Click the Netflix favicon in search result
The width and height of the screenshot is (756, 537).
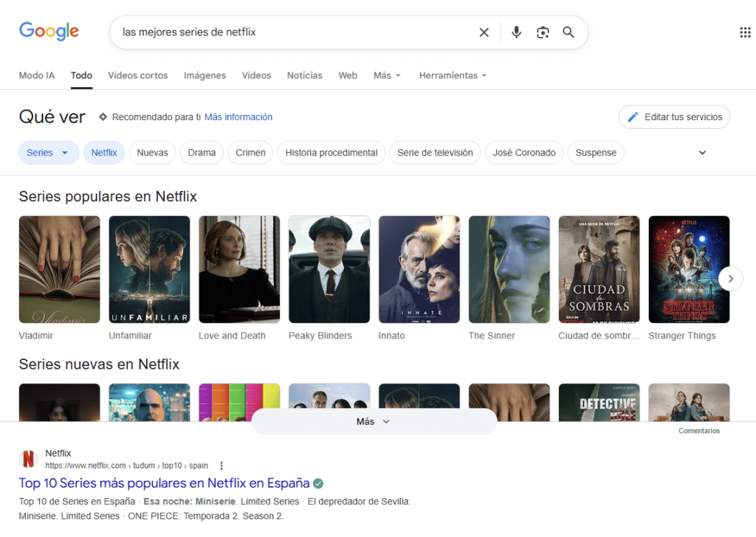click(x=28, y=459)
